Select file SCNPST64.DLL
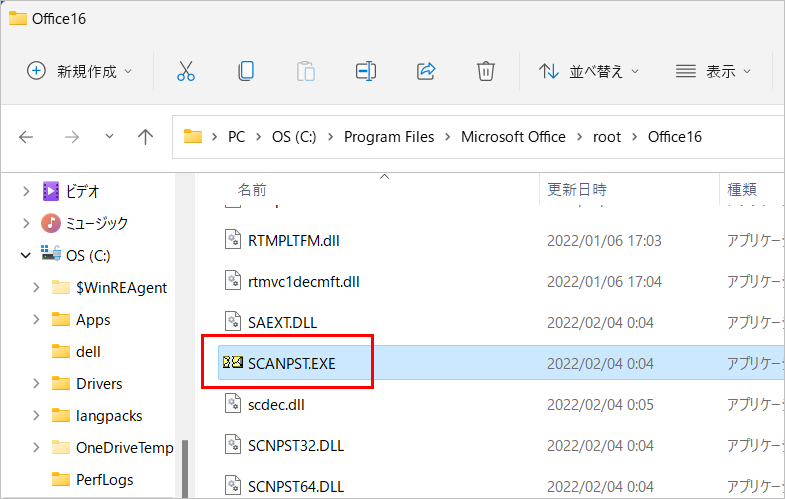 296,486
